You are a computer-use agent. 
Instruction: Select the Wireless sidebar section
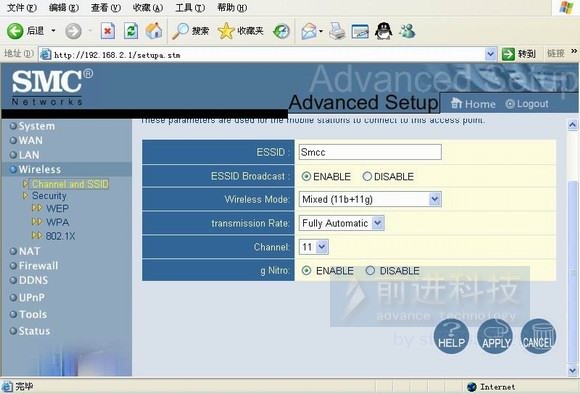pos(40,169)
